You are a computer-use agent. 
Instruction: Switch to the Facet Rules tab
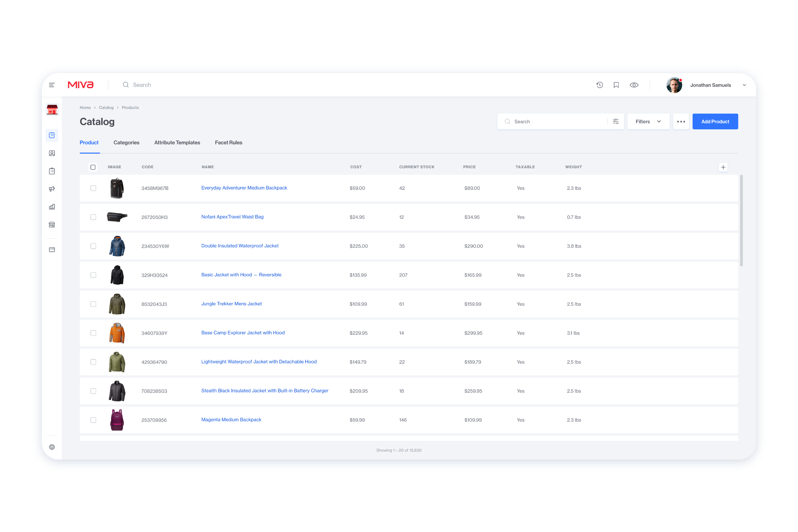[x=229, y=143]
